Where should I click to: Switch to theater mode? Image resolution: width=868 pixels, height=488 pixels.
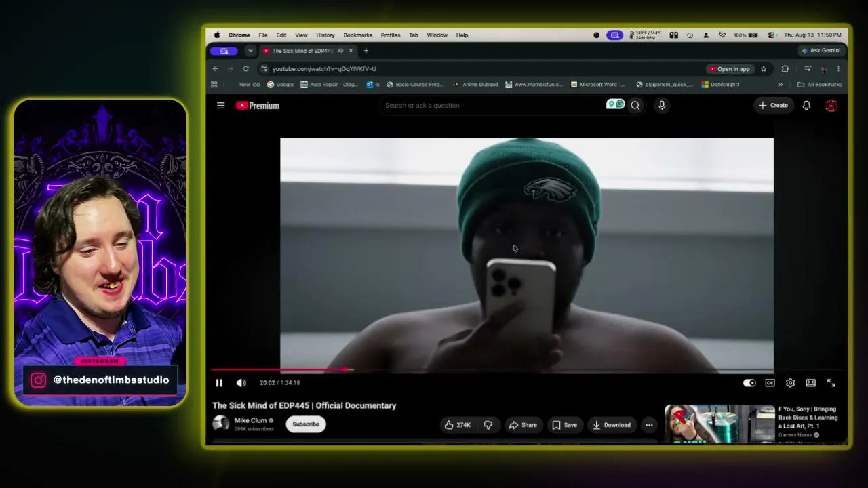pos(810,383)
